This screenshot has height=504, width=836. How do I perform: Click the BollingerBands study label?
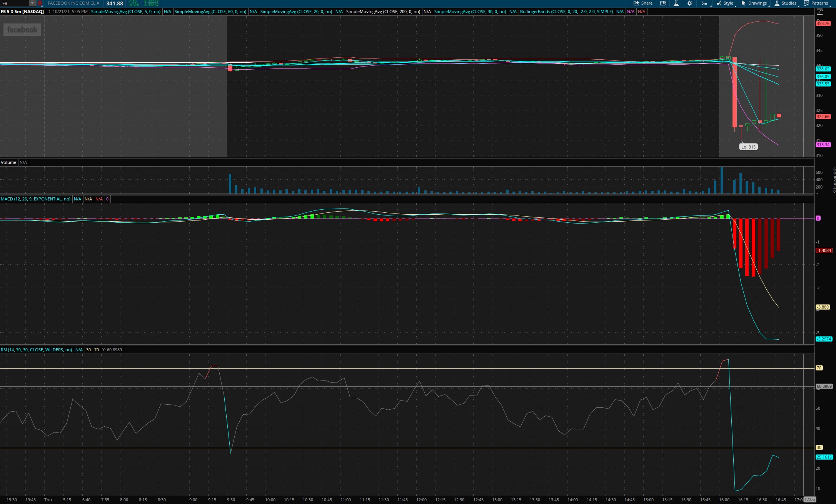point(566,12)
